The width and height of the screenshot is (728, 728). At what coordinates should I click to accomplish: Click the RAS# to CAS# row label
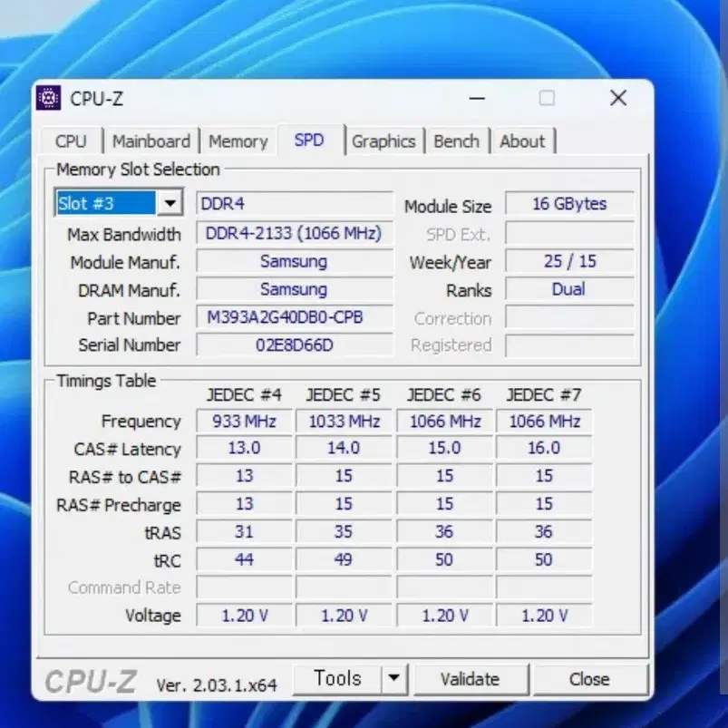tap(125, 477)
